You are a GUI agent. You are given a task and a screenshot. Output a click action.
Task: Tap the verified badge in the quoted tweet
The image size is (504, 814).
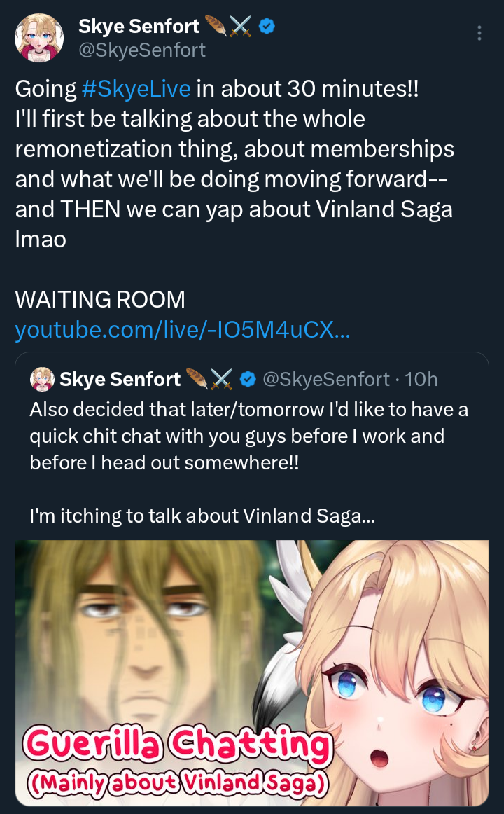coord(248,380)
